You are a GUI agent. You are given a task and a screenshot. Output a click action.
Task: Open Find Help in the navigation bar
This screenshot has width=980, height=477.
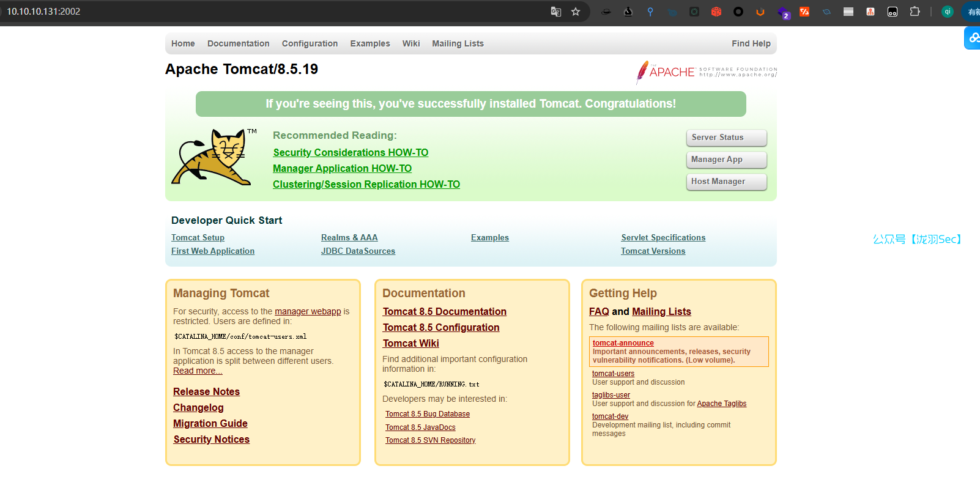(751, 43)
